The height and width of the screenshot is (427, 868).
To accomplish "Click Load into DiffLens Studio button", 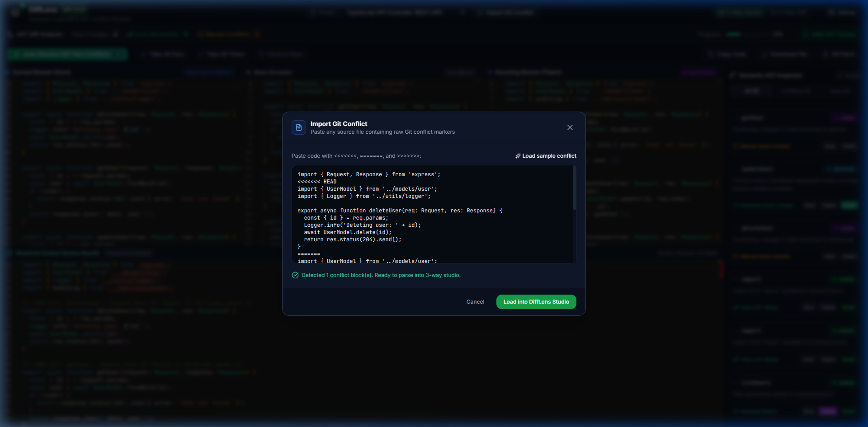I will click(536, 302).
